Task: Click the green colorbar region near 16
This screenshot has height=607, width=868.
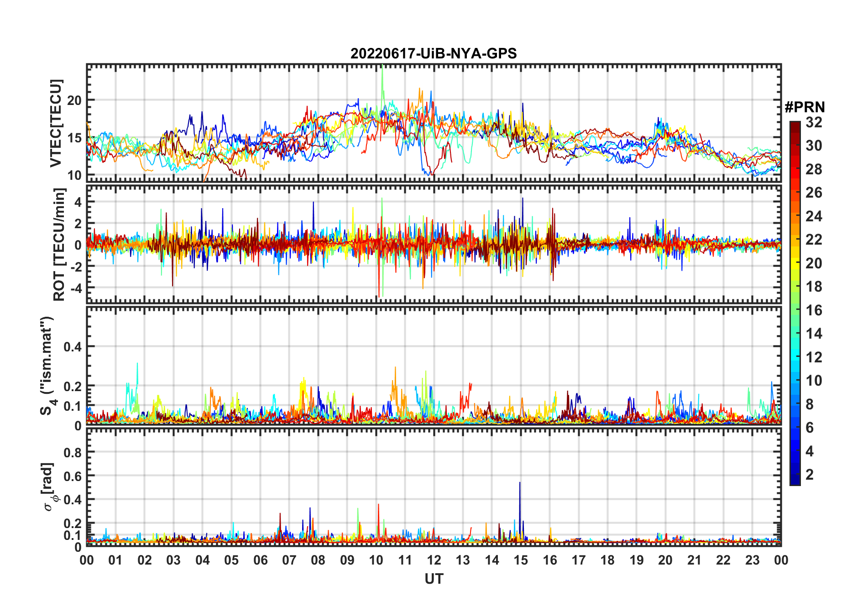Action: [x=795, y=310]
